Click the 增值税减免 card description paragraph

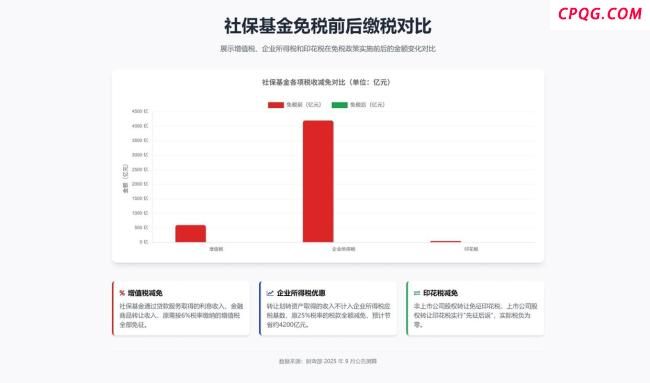[182, 315]
